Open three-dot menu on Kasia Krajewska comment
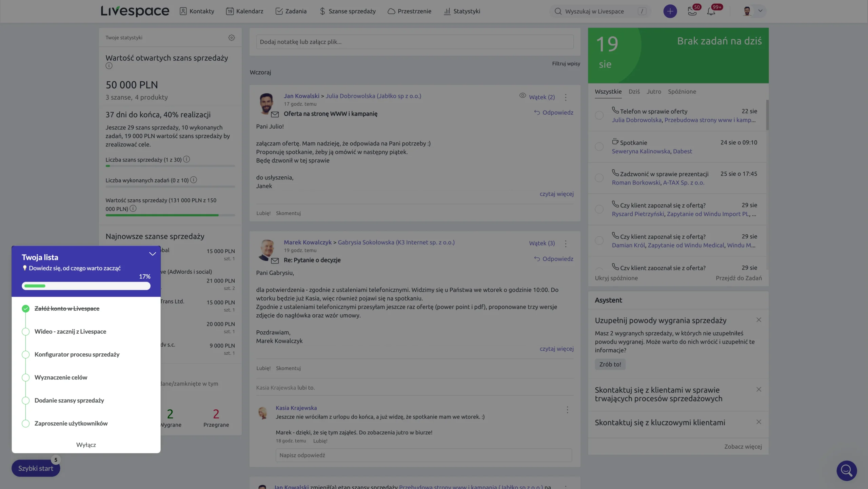 click(x=567, y=410)
